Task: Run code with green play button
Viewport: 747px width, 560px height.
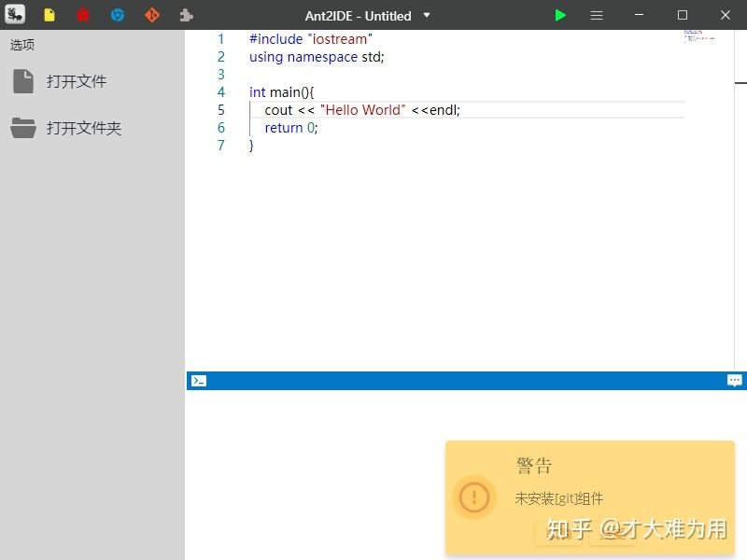Action: click(560, 15)
